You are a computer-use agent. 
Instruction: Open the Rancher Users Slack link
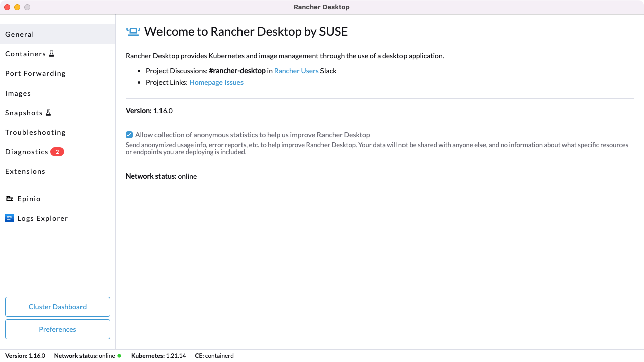coord(296,71)
